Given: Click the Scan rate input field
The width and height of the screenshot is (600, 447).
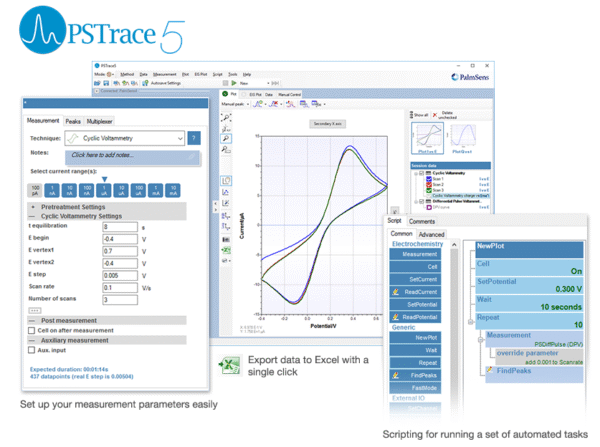Looking at the screenshot, I should click(118, 286).
